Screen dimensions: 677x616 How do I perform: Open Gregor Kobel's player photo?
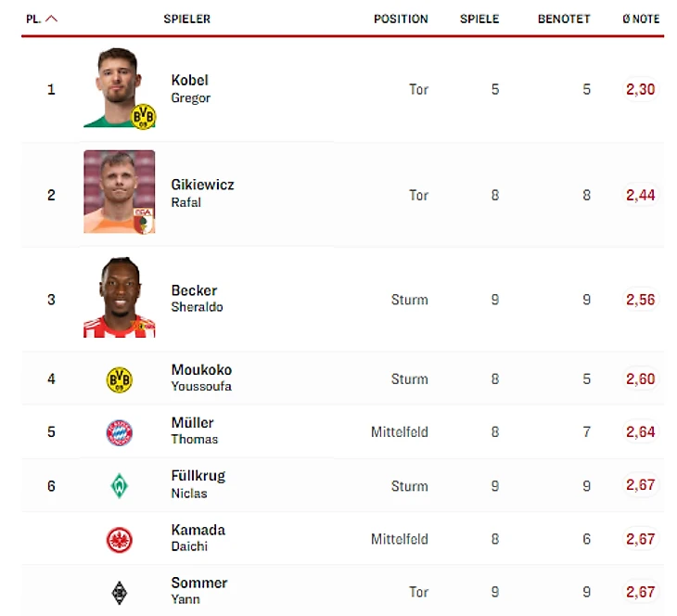[x=119, y=88]
